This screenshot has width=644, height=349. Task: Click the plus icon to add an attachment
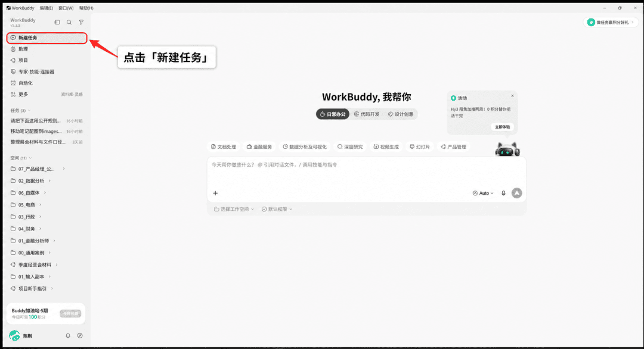pos(215,193)
